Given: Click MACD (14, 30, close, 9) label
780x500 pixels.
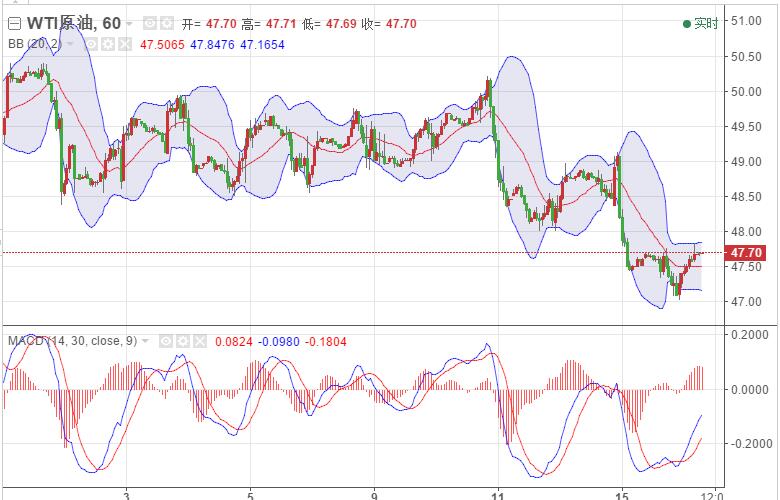Looking at the screenshot, I should tap(73, 341).
